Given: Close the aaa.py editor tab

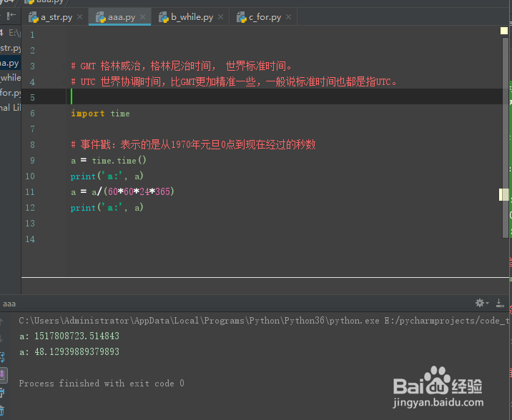Looking at the screenshot, I should (143, 16).
